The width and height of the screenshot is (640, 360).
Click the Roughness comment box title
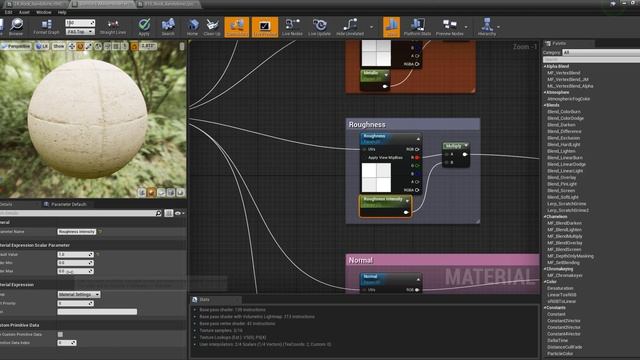367,124
